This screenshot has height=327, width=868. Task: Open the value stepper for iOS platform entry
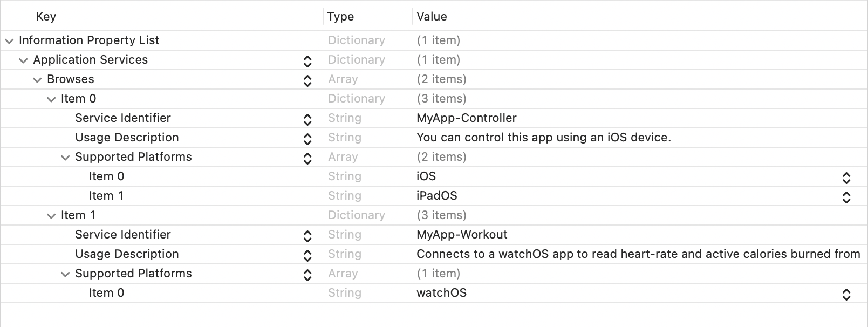coord(846,178)
